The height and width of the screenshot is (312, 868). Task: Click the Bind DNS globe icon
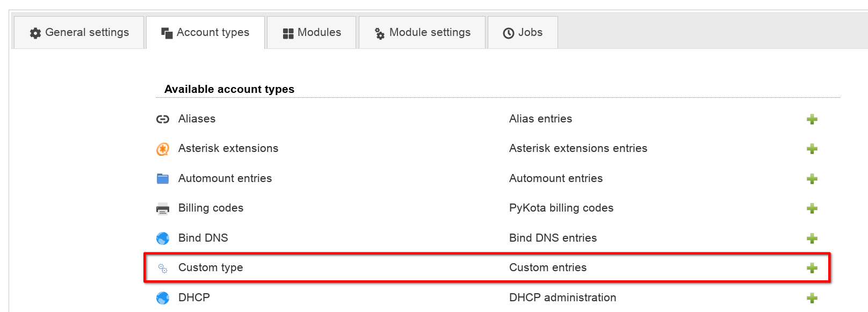163,238
